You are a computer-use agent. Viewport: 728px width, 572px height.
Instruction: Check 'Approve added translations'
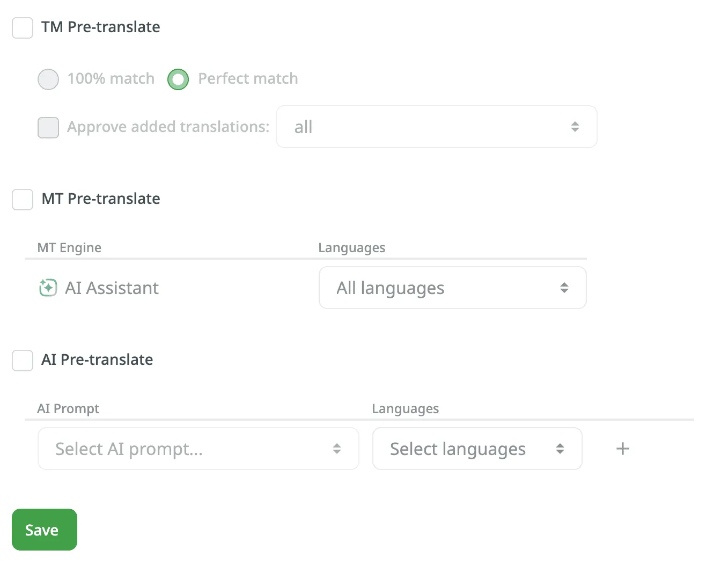point(48,127)
